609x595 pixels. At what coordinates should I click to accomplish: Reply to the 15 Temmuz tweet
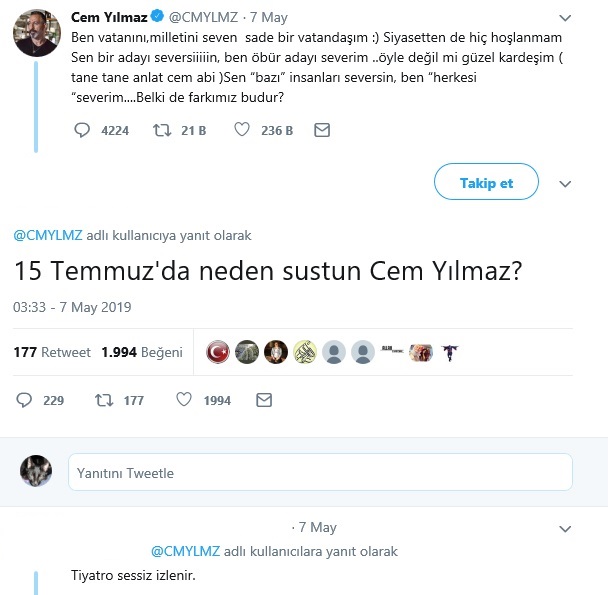pos(25,400)
